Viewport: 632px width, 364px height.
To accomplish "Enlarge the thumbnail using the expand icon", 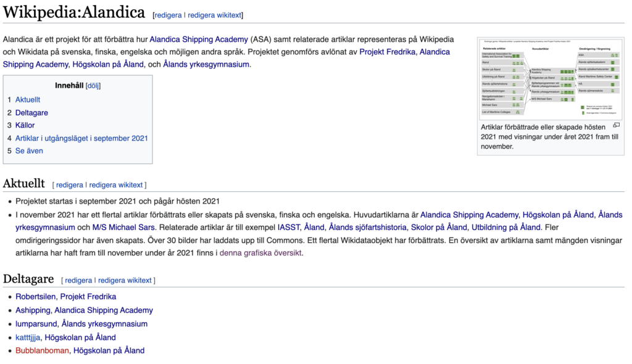I will pos(616,125).
